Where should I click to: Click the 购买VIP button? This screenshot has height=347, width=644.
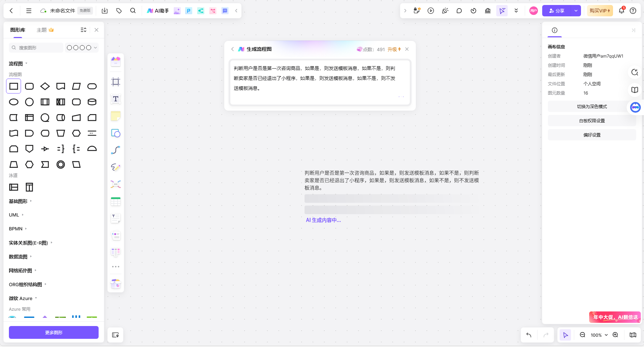600,11
